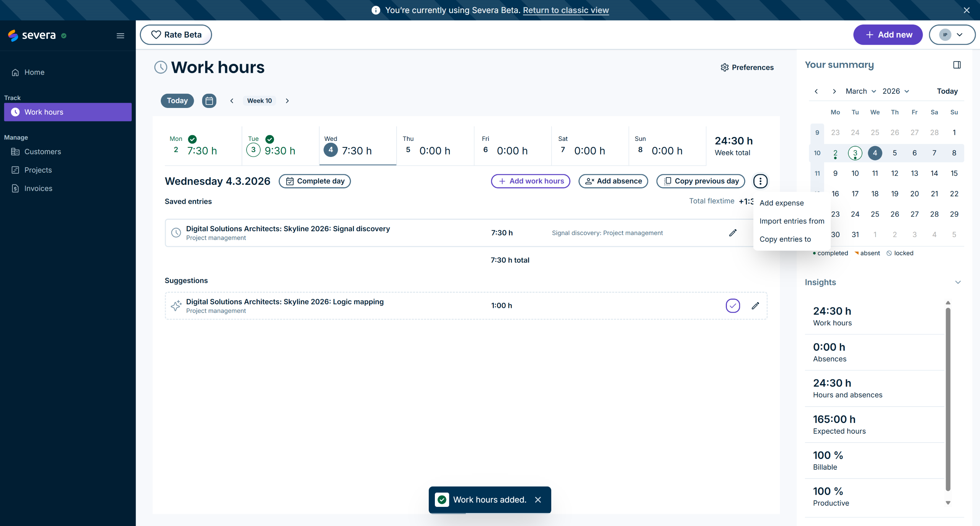
Task: Go to previous week arrow
Action: click(x=232, y=101)
